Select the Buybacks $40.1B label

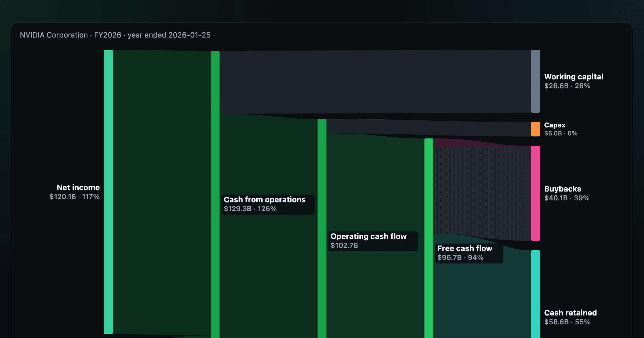pos(567,193)
